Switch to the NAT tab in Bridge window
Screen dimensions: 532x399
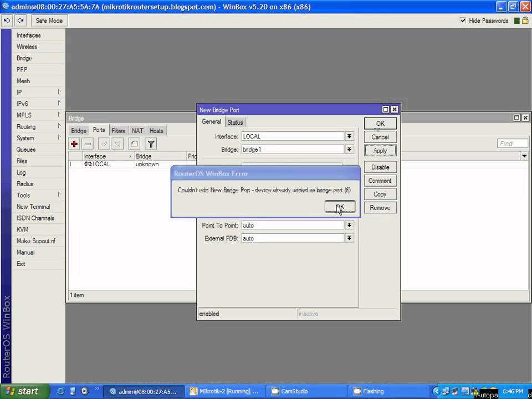[137, 131]
